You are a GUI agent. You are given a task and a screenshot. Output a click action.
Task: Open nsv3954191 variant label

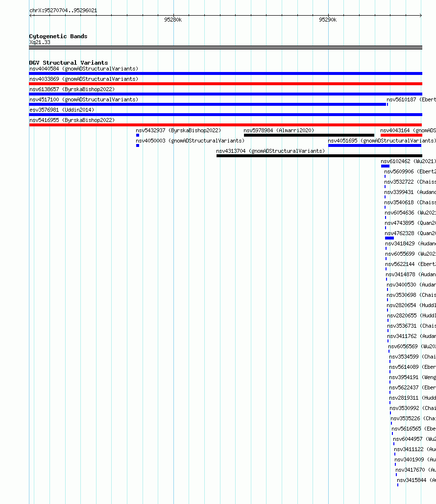pos(412,377)
